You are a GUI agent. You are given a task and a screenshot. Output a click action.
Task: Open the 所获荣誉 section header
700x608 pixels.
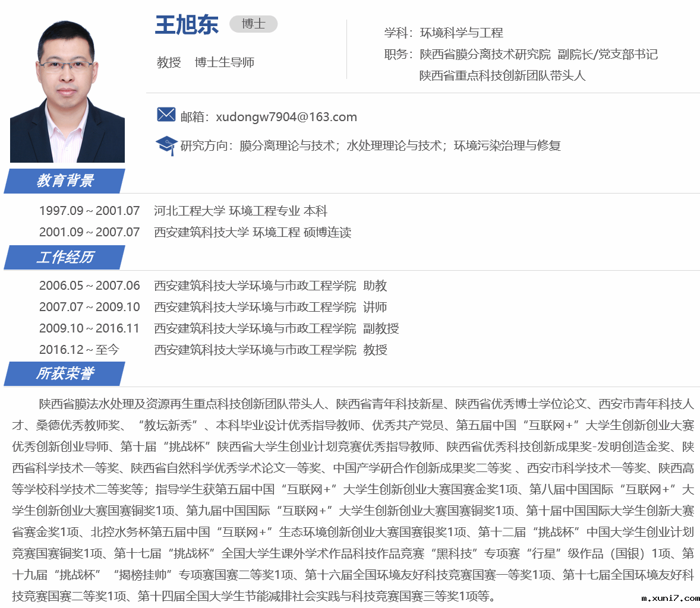click(65, 373)
